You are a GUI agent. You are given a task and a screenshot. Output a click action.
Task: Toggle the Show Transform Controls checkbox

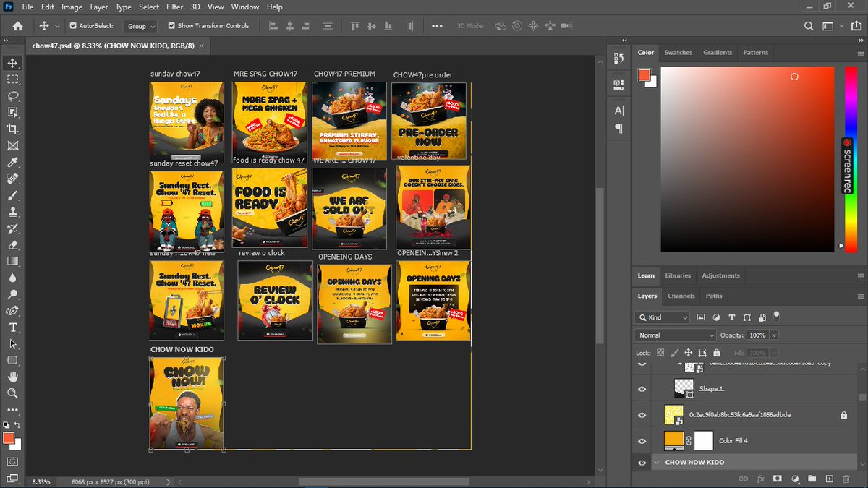click(x=171, y=25)
